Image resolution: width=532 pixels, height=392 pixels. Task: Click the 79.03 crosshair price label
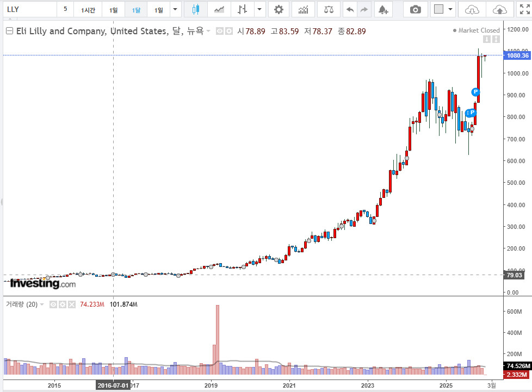coord(514,275)
